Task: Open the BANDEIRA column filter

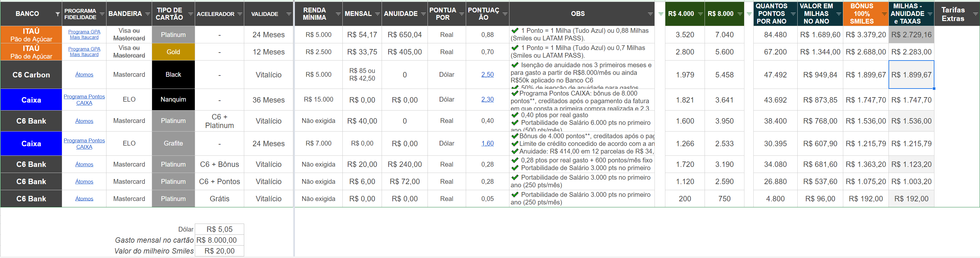Action: pos(147,14)
